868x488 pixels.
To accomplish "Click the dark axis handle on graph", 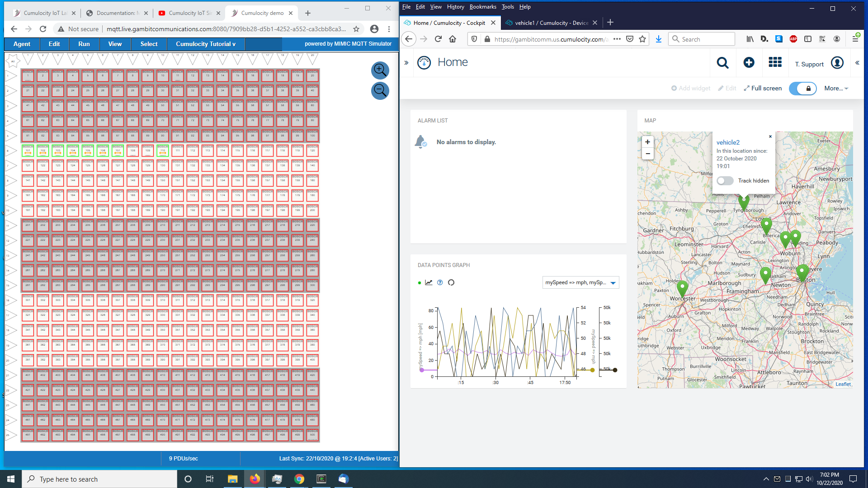I will (x=615, y=370).
